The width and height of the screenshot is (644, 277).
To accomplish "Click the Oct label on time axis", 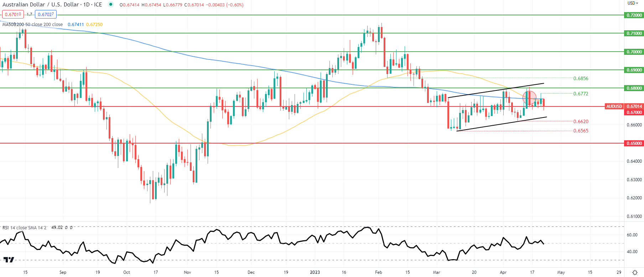I will (x=126, y=272).
